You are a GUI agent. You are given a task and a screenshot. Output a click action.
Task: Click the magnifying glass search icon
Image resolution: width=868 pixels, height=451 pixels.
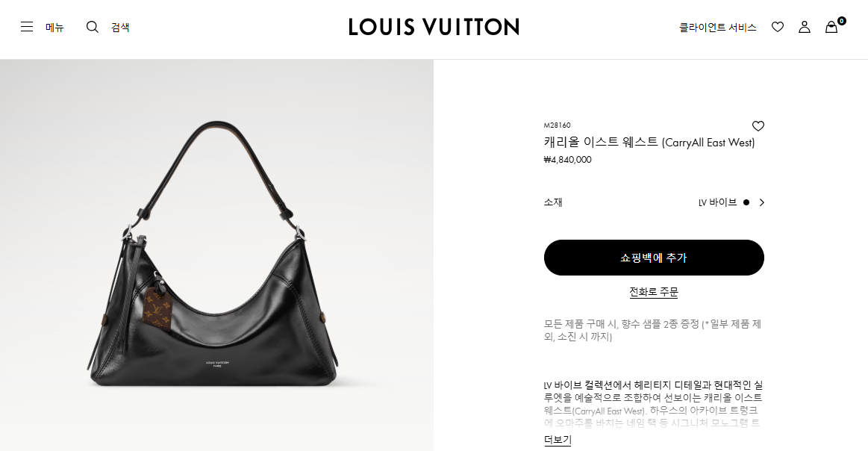point(93,27)
